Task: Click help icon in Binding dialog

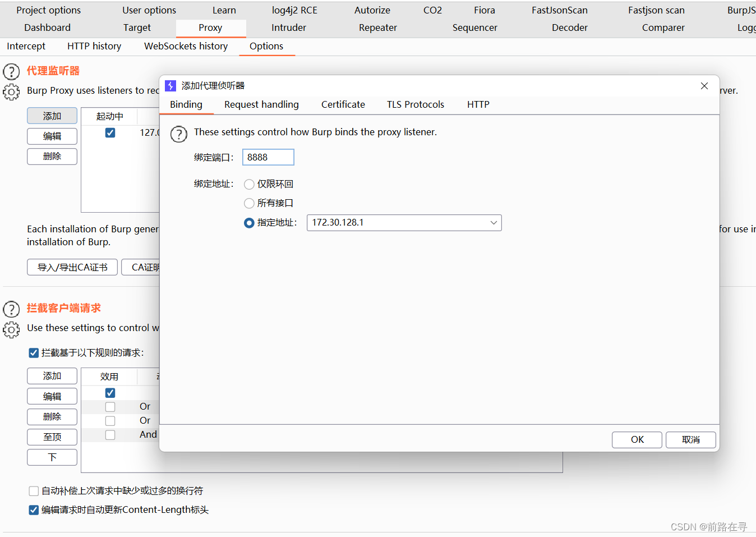Action: point(178,134)
